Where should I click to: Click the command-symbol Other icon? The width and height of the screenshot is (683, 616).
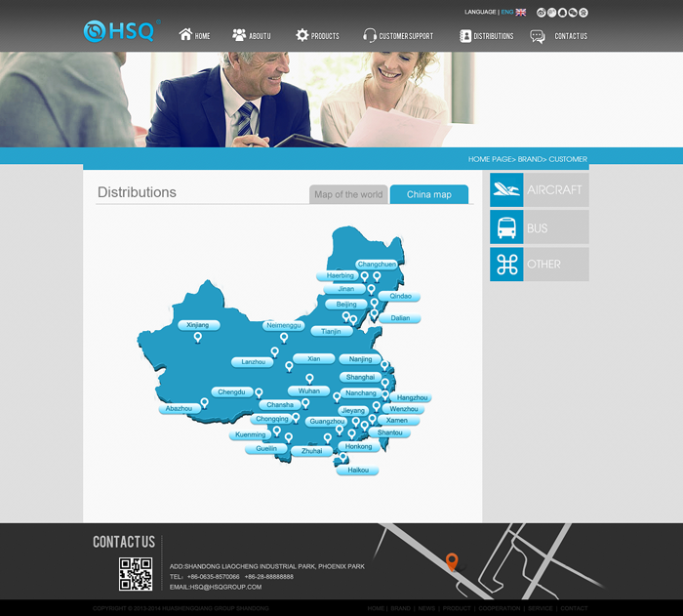(x=506, y=265)
